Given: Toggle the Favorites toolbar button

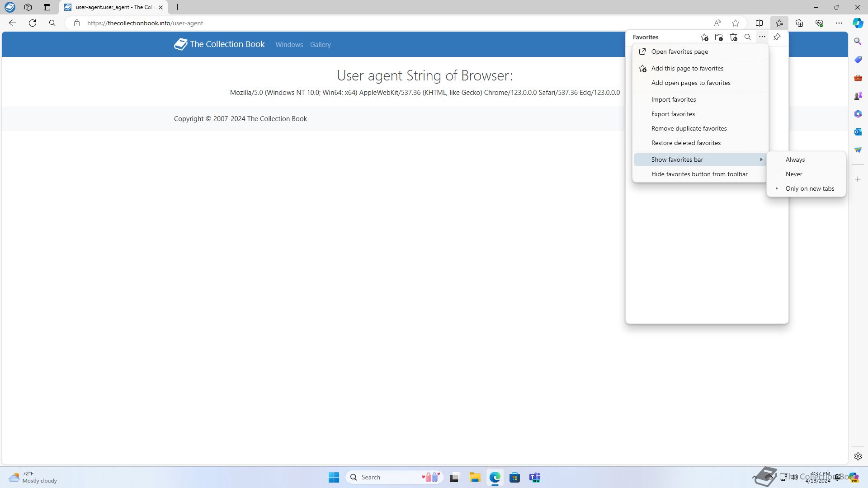Looking at the screenshot, I should (x=779, y=23).
